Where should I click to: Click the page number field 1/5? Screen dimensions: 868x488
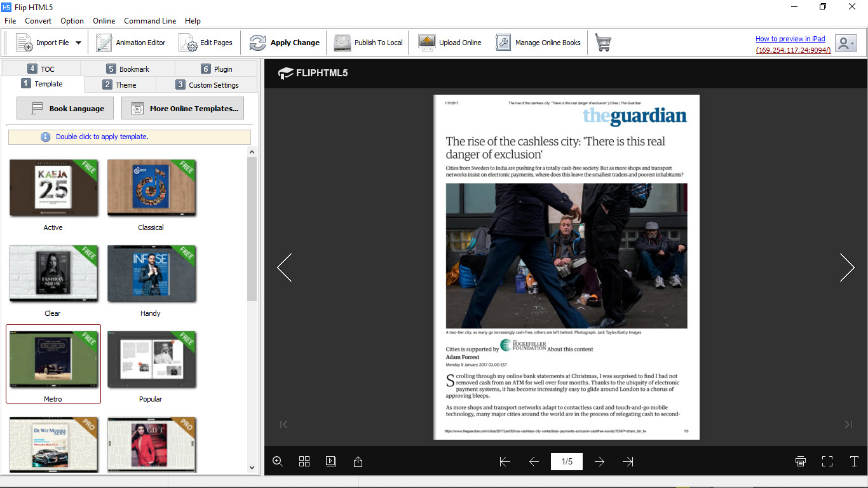tap(567, 461)
